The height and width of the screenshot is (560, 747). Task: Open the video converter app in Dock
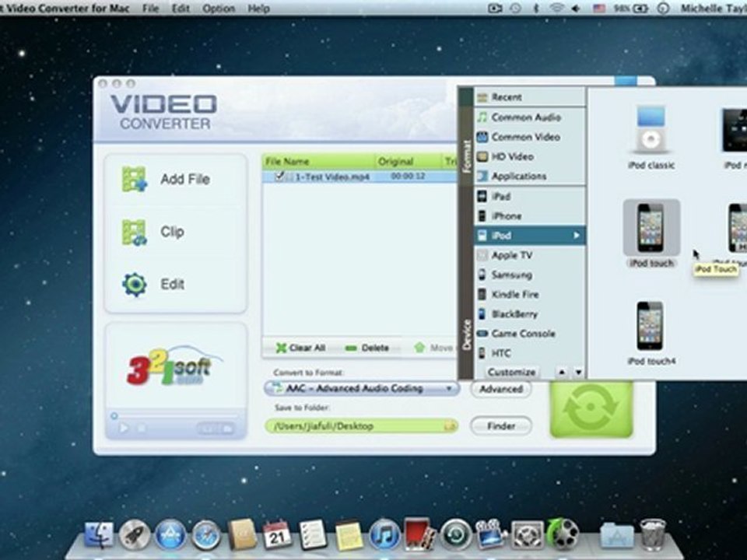click(x=563, y=535)
